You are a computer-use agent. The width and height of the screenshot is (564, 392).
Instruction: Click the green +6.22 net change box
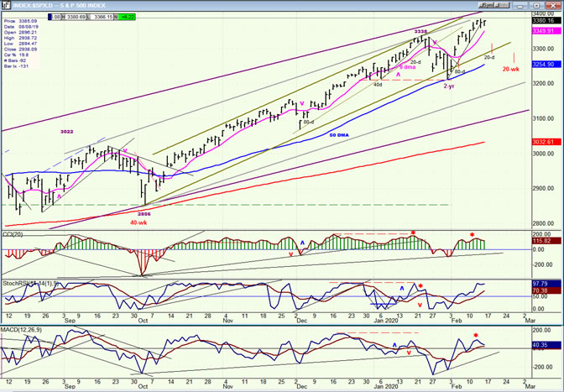pos(127,17)
